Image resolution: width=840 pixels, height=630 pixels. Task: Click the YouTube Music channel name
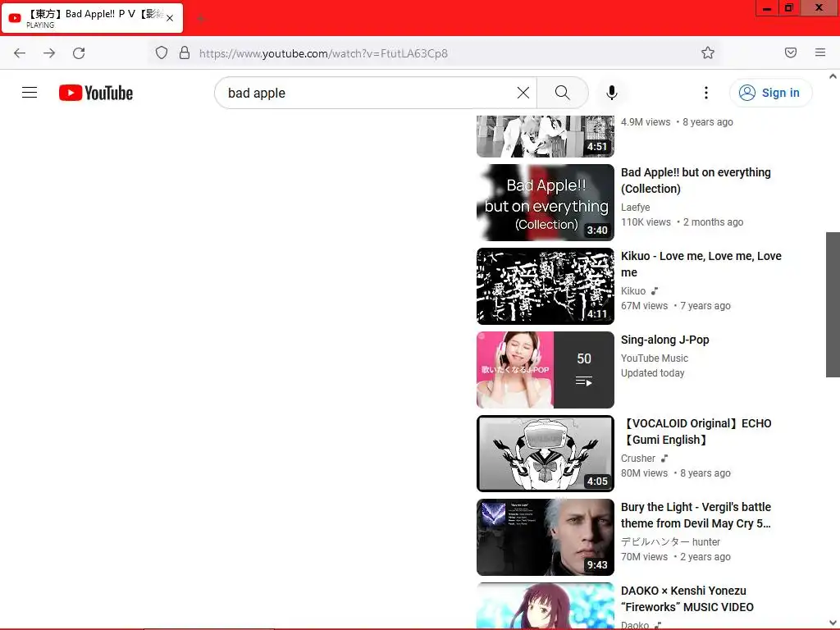(x=654, y=358)
